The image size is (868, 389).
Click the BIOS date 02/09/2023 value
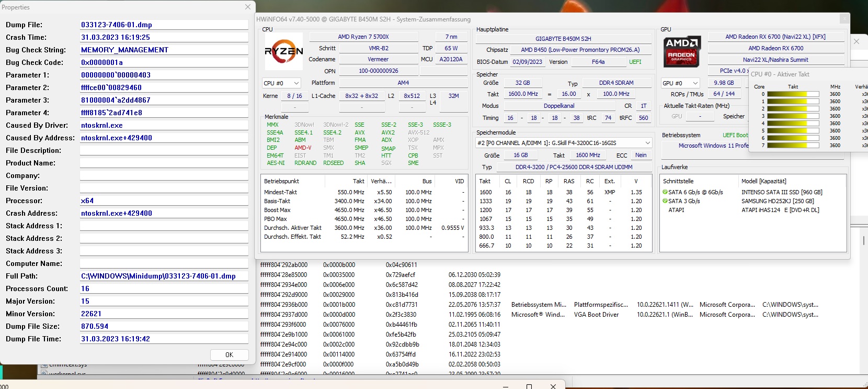click(x=527, y=62)
